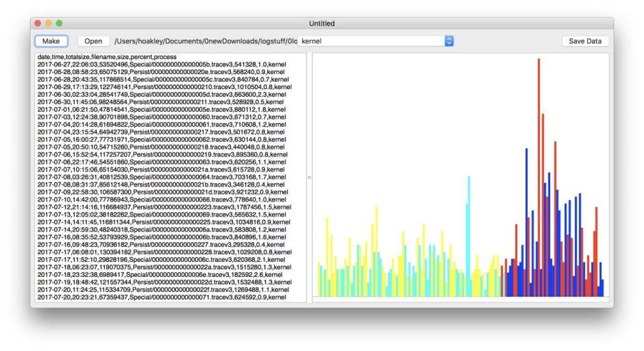
Task: Close the Untitled window with red button
Action: point(38,23)
